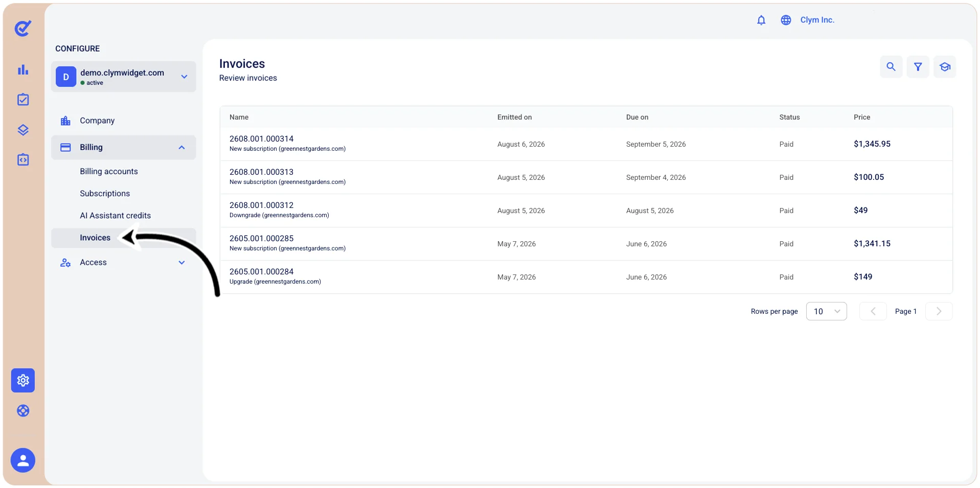Open the Rows per page 10 dropdown
This screenshot has height=488, width=980.
(826, 311)
